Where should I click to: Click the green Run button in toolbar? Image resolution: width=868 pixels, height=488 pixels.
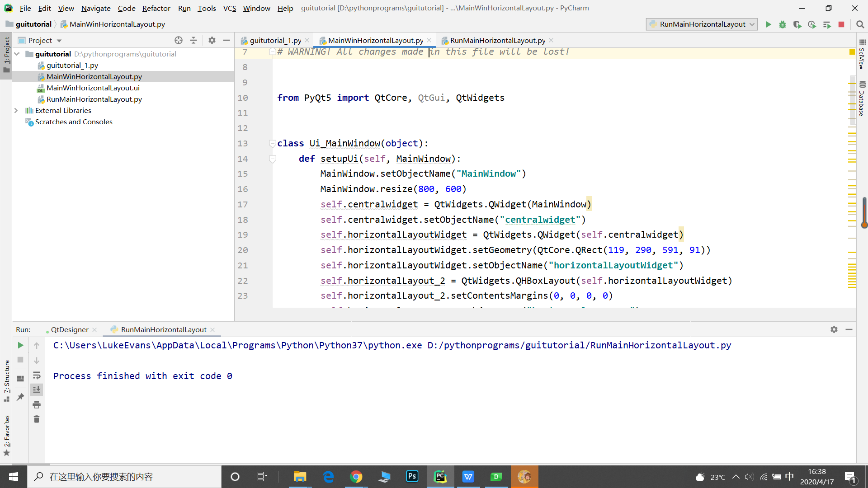click(x=768, y=24)
